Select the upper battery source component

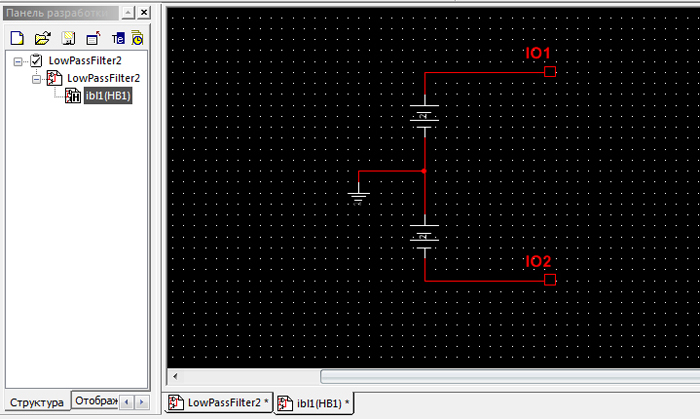tap(425, 116)
